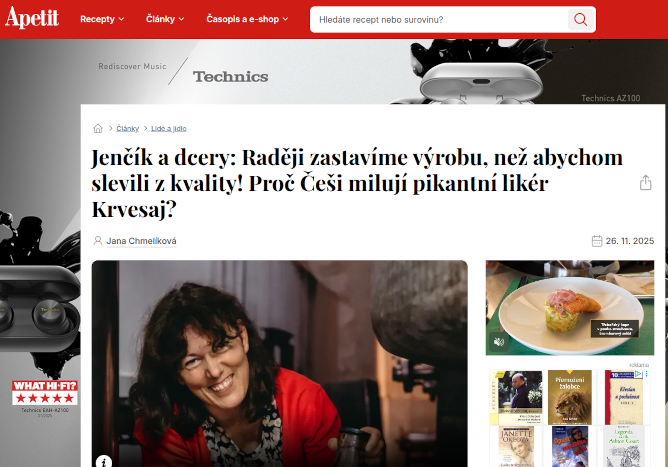
Task: Click the magnifier search button
Action: pos(580,19)
